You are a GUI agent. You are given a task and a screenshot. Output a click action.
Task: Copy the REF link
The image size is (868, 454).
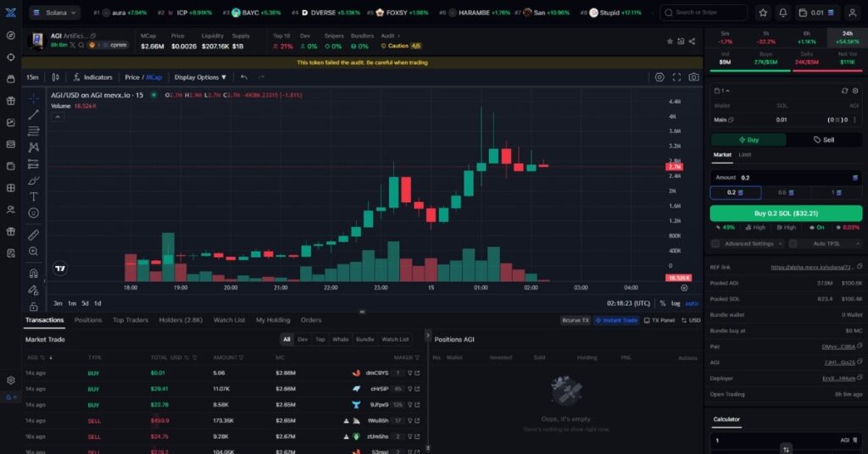(860, 267)
